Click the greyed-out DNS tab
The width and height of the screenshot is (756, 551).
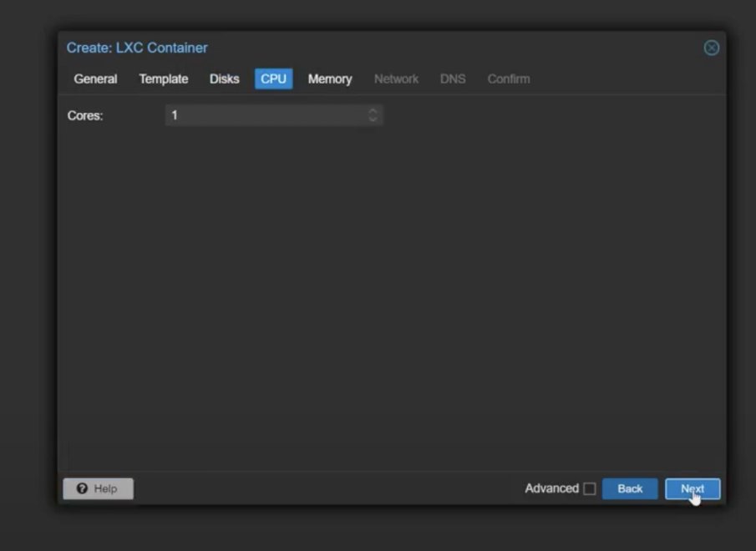coord(453,79)
